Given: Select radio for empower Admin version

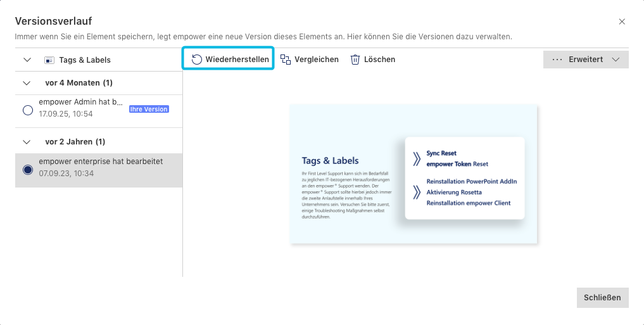Looking at the screenshot, I should (x=28, y=110).
